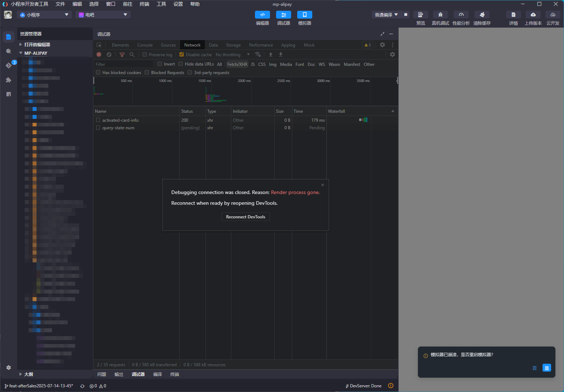Switch to the Console tab

[145, 45]
